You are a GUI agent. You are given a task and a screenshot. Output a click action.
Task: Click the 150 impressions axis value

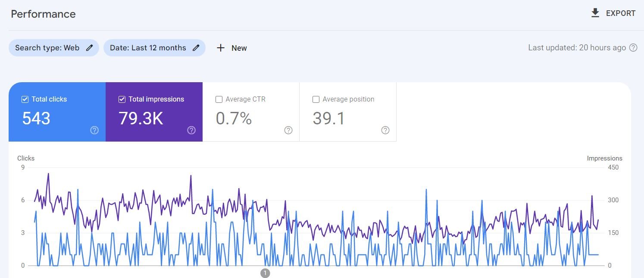click(x=613, y=233)
